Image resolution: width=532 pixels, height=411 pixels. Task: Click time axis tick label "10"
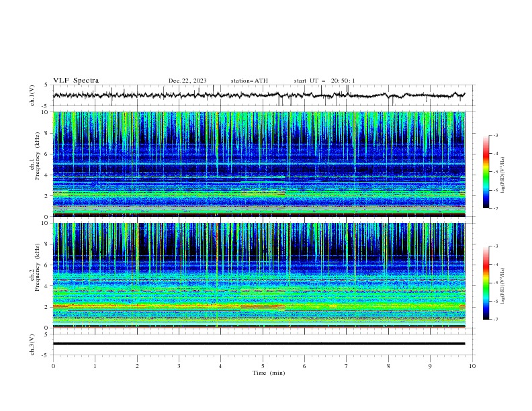tap(472, 366)
